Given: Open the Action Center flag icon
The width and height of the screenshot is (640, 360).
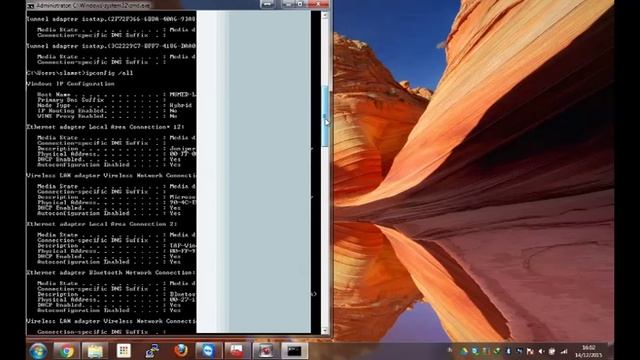Looking at the screenshot, I should 530,351.
